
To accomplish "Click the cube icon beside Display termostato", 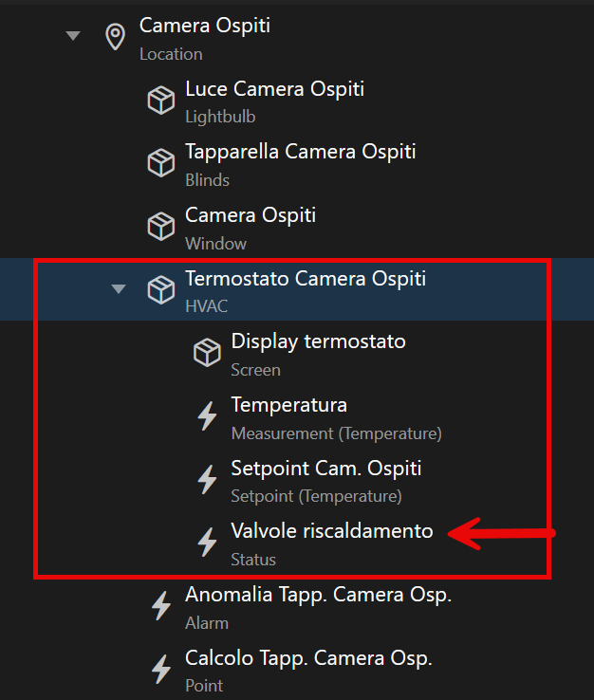I will point(207,353).
